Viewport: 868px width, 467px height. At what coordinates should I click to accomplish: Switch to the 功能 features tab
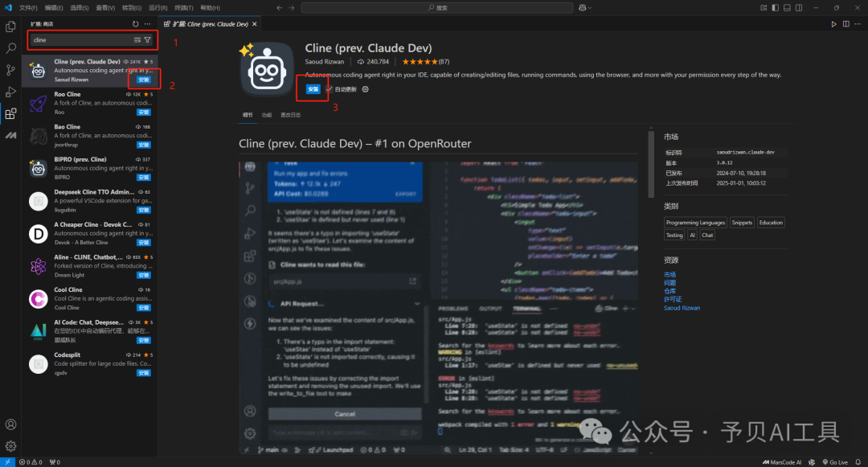[267, 115]
